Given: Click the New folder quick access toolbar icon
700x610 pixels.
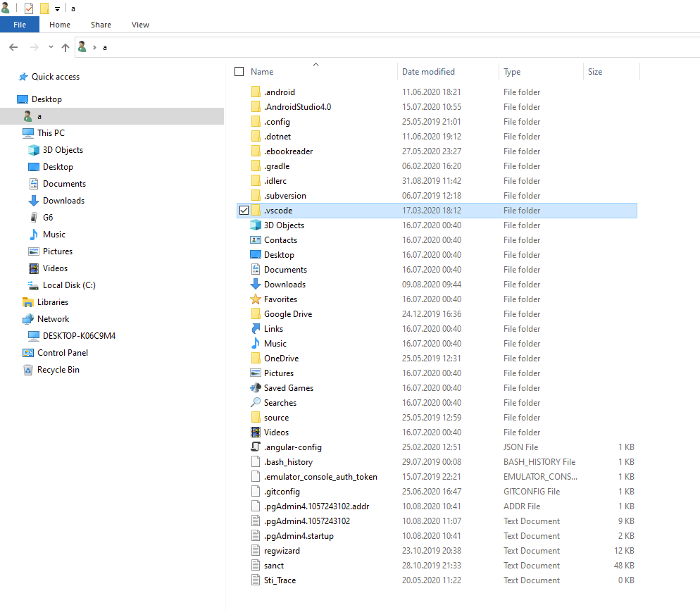Looking at the screenshot, I should pos(44,8).
